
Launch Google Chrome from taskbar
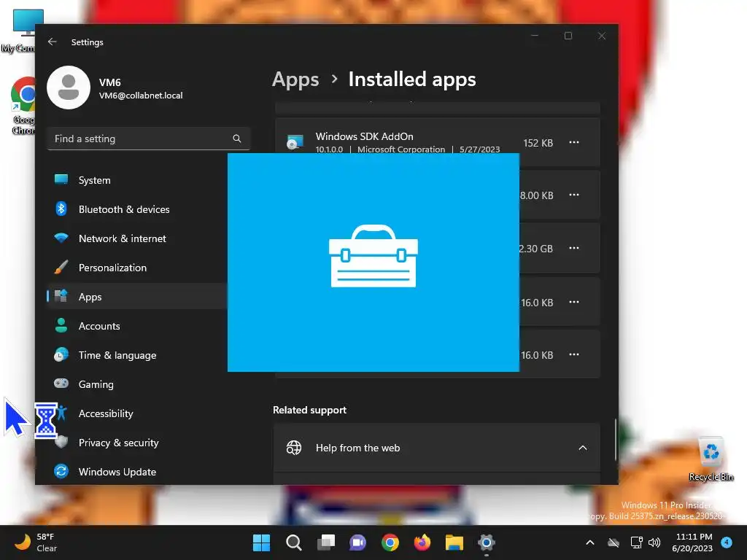click(x=390, y=542)
